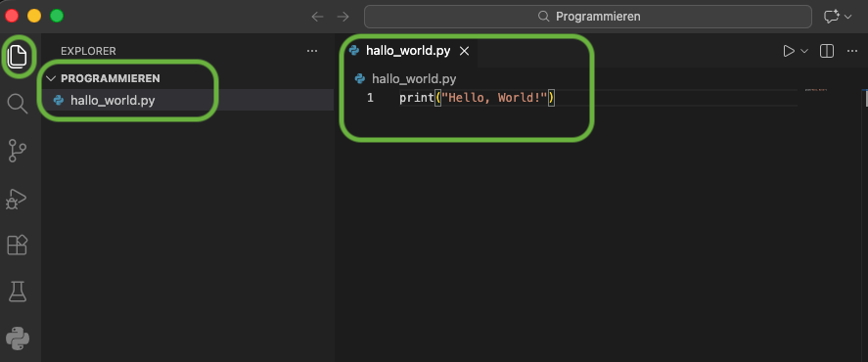
Task: Click the EXPLORER panel title
Action: coord(88,51)
